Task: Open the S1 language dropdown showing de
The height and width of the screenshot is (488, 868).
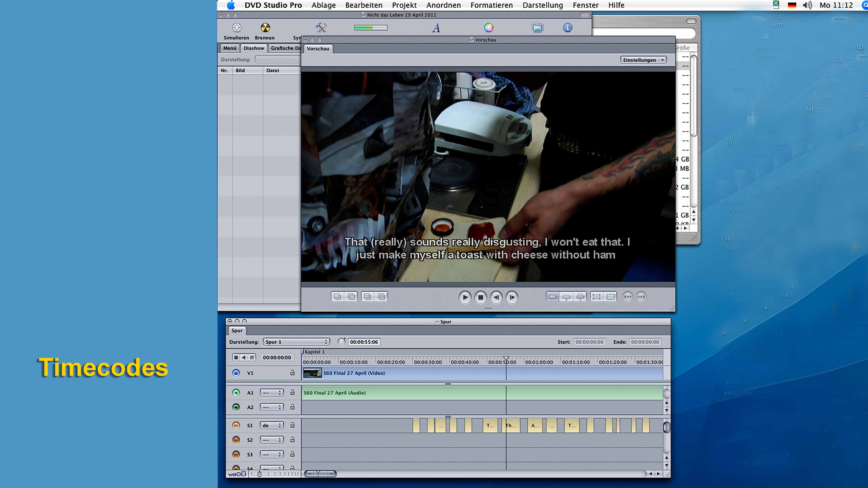Action: (x=272, y=425)
